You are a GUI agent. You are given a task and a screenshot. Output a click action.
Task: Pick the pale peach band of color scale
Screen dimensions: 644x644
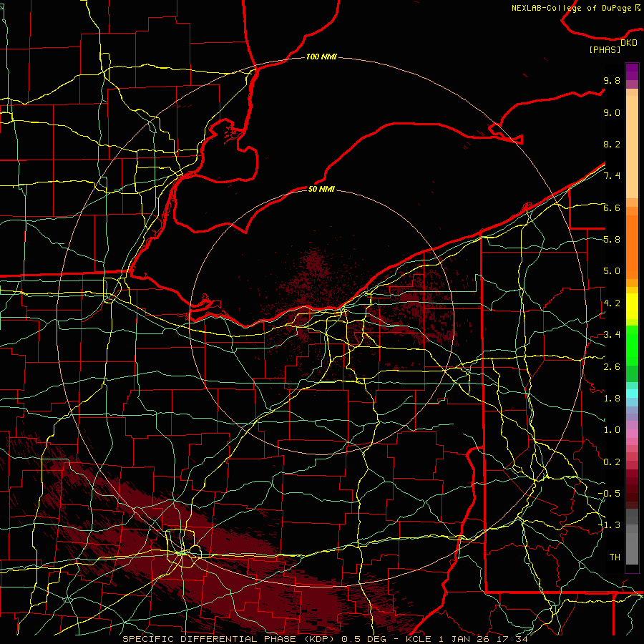click(x=632, y=147)
